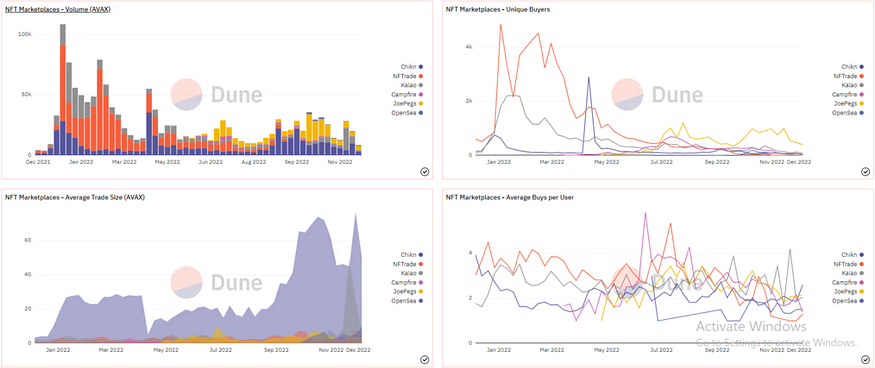
Task: Hide Campfire series in Volume (AVAX) legend
Action: click(x=407, y=94)
